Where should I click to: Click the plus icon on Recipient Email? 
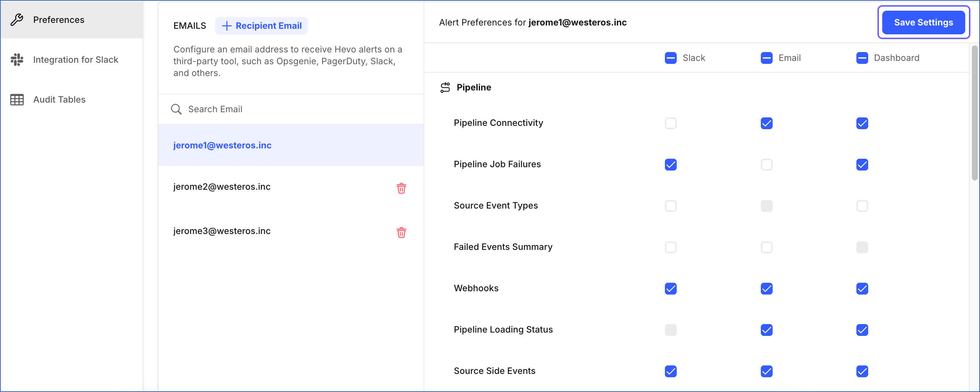[227, 26]
